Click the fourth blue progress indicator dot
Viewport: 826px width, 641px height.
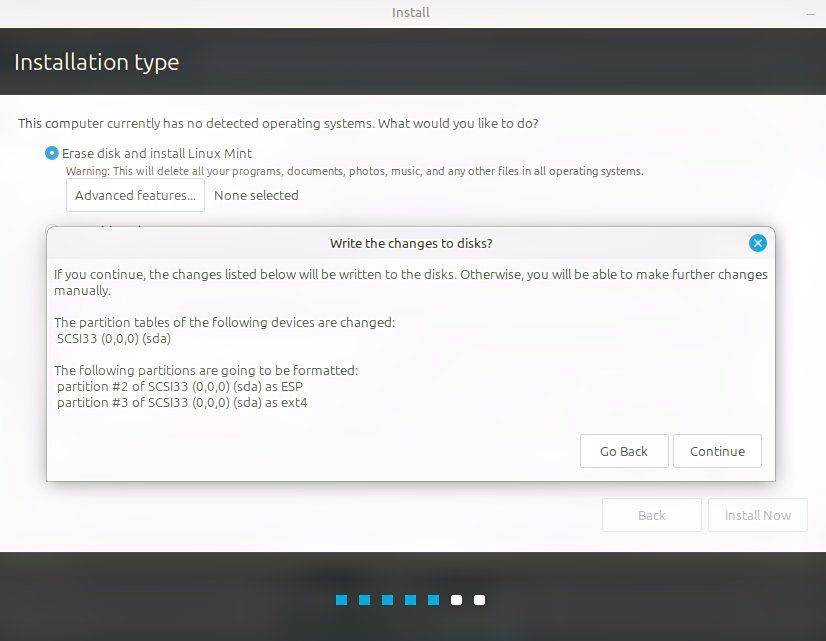pyautogui.click(x=409, y=599)
